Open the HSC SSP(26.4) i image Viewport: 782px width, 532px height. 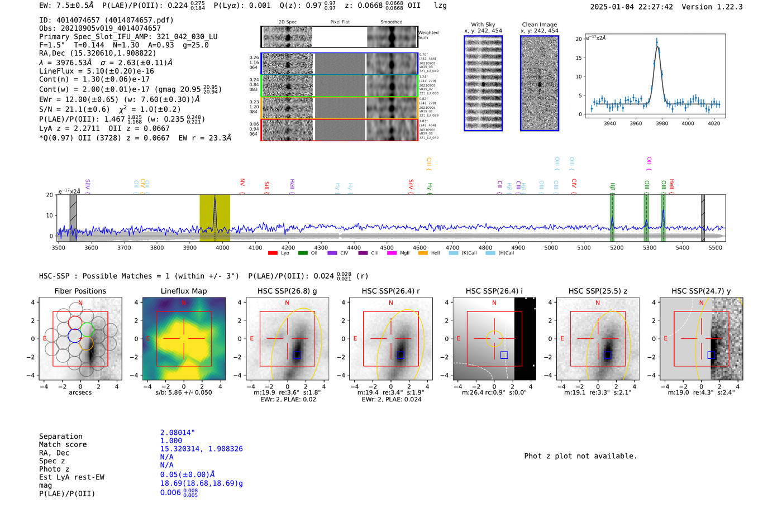click(x=494, y=339)
